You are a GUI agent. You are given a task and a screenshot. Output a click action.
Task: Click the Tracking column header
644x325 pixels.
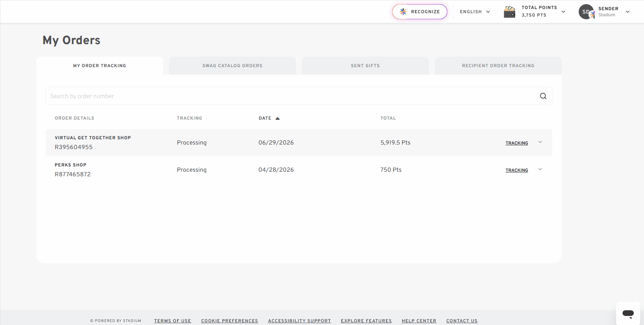click(190, 118)
